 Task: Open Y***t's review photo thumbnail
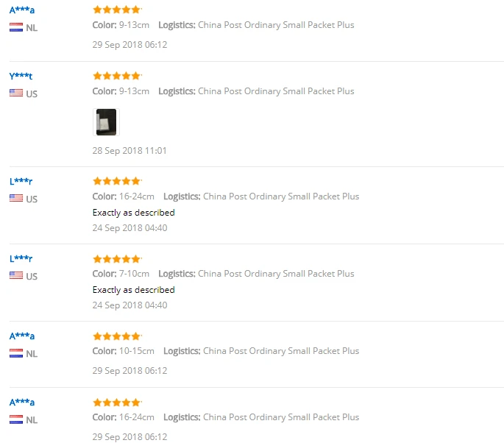[106, 121]
